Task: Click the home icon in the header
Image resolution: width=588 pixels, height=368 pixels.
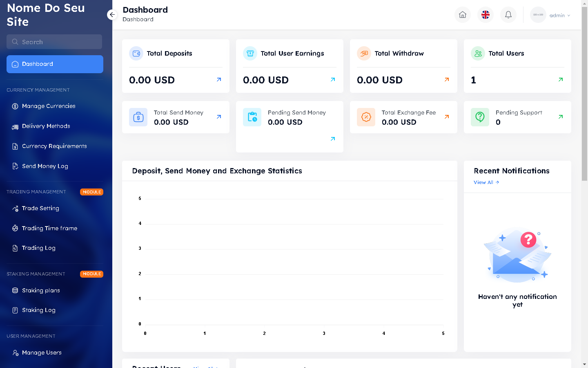Action: 462,15
